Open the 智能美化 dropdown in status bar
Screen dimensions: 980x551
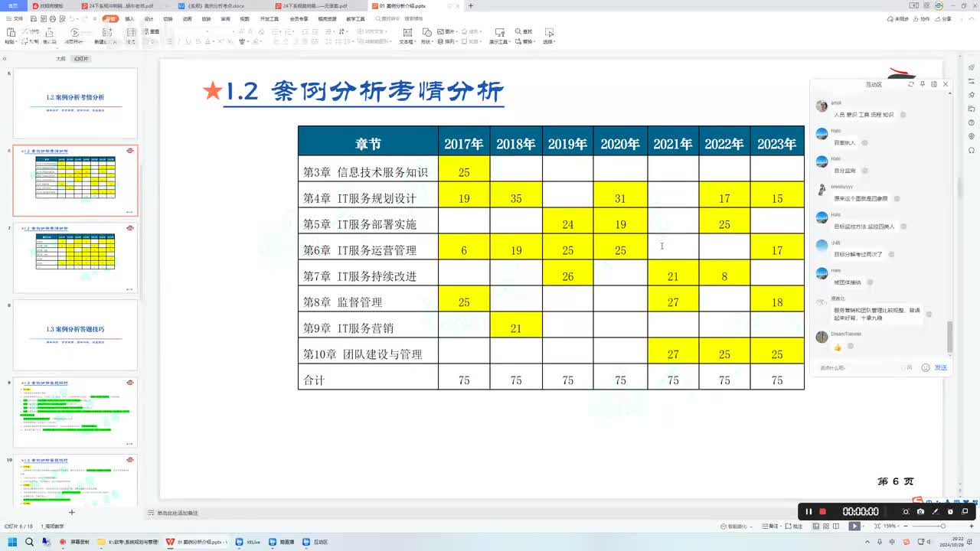click(737, 527)
